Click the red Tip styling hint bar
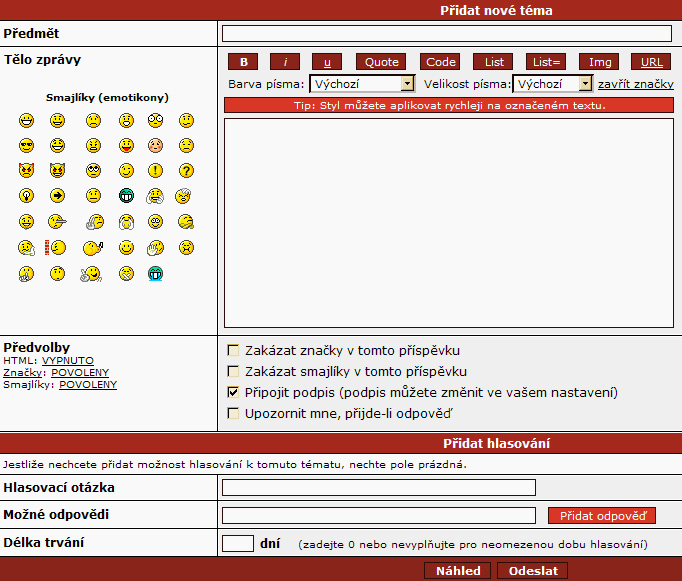The width and height of the screenshot is (682, 581). (x=449, y=105)
